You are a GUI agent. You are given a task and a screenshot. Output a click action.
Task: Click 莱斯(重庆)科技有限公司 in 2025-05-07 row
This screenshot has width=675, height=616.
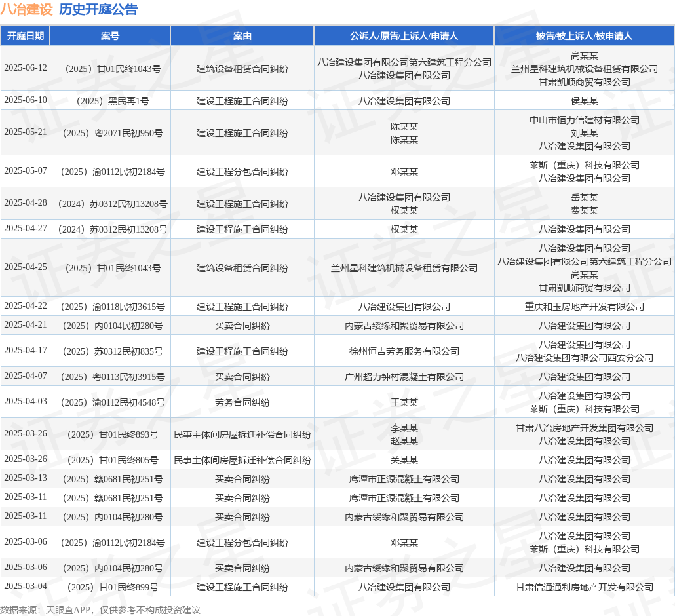(584, 165)
